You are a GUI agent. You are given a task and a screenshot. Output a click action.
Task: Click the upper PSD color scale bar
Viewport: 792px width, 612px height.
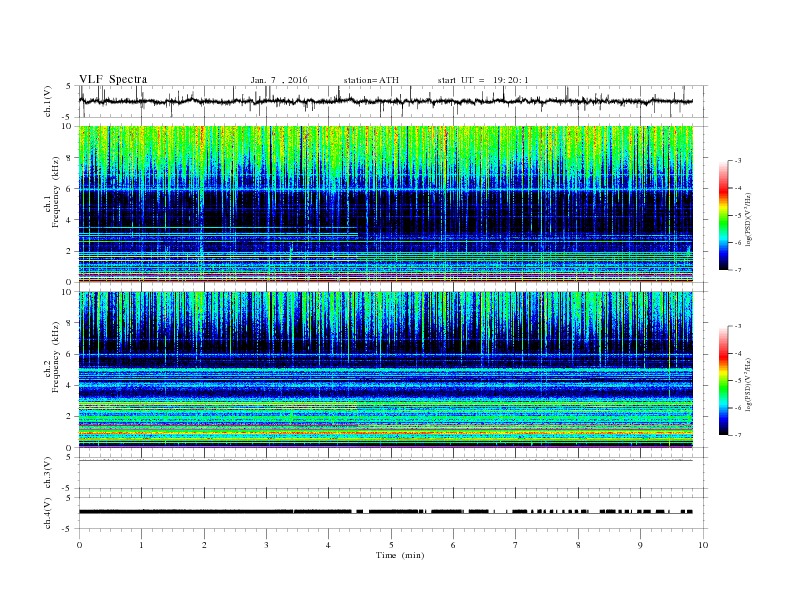723,216
